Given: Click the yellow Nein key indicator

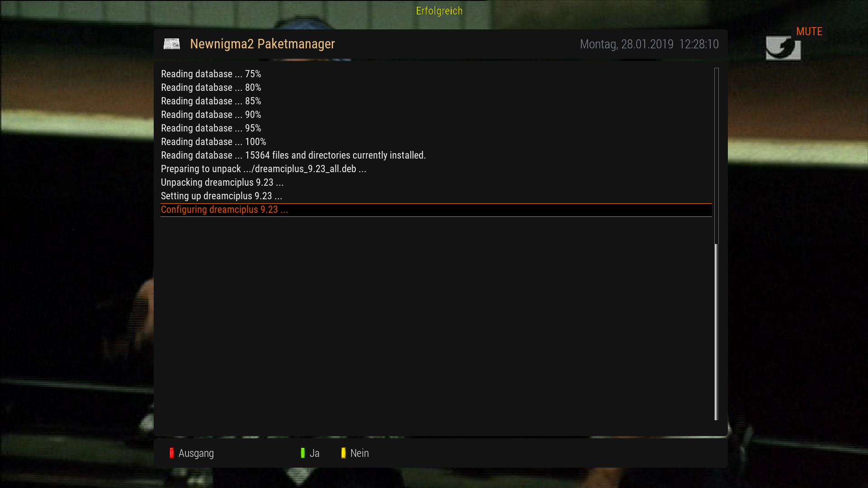Looking at the screenshot, I should [x=344, y=453].
